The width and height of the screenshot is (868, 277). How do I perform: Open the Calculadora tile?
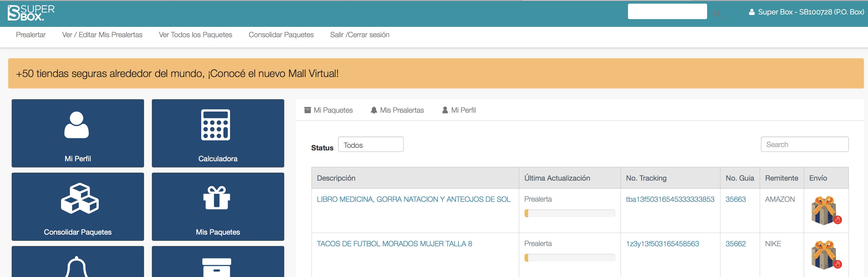pyautogui.click(x=218, y=133)
